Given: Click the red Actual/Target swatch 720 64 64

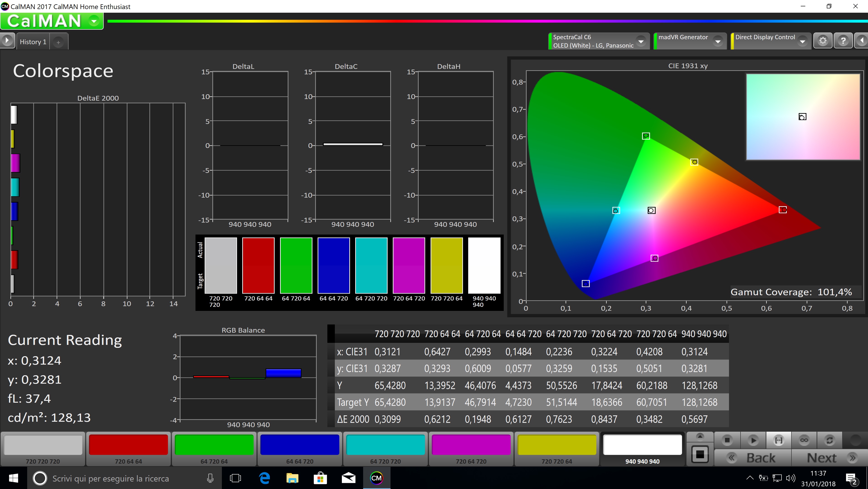Looking at the screenshot, I should [258, 265].
